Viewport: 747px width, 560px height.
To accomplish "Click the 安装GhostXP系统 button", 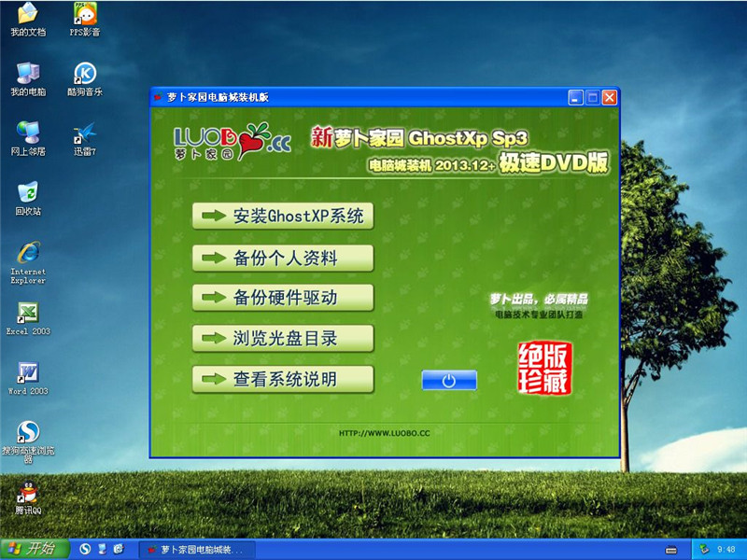I will tap(283, 217).
